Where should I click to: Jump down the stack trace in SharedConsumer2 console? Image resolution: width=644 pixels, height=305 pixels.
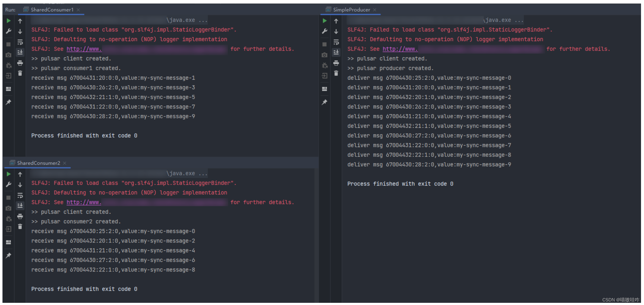(20, 185)
